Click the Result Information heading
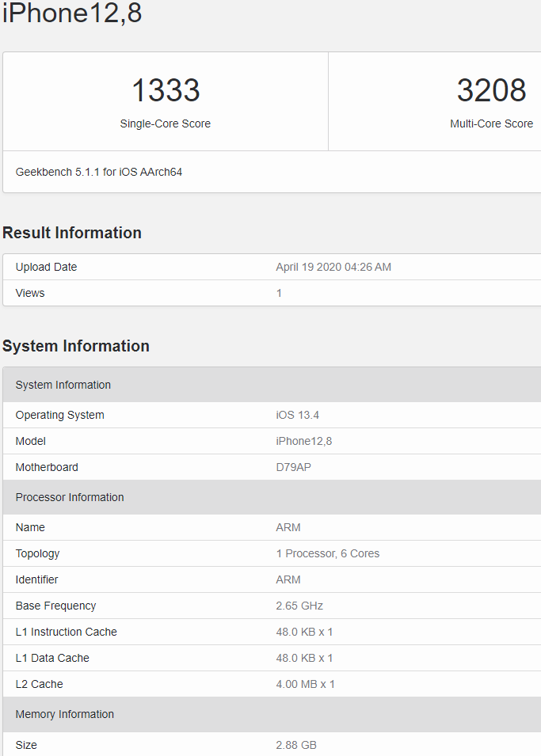 click(72, 233)
